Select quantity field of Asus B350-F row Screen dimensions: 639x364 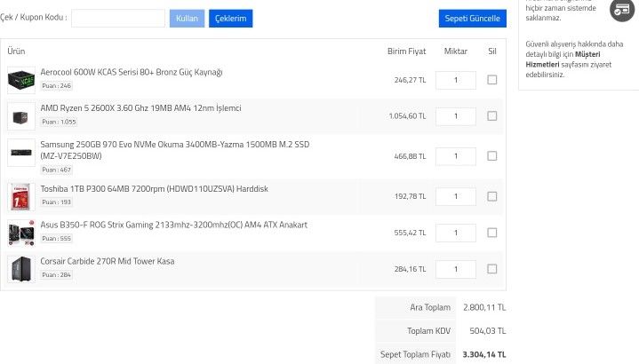(456, 233)
